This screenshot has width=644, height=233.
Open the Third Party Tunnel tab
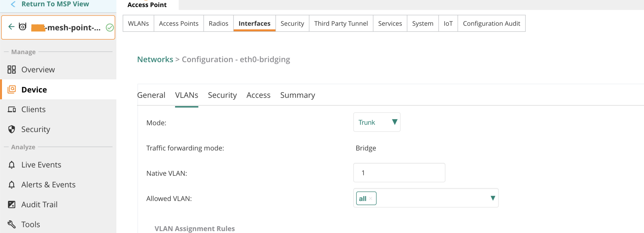pos(341,23)
